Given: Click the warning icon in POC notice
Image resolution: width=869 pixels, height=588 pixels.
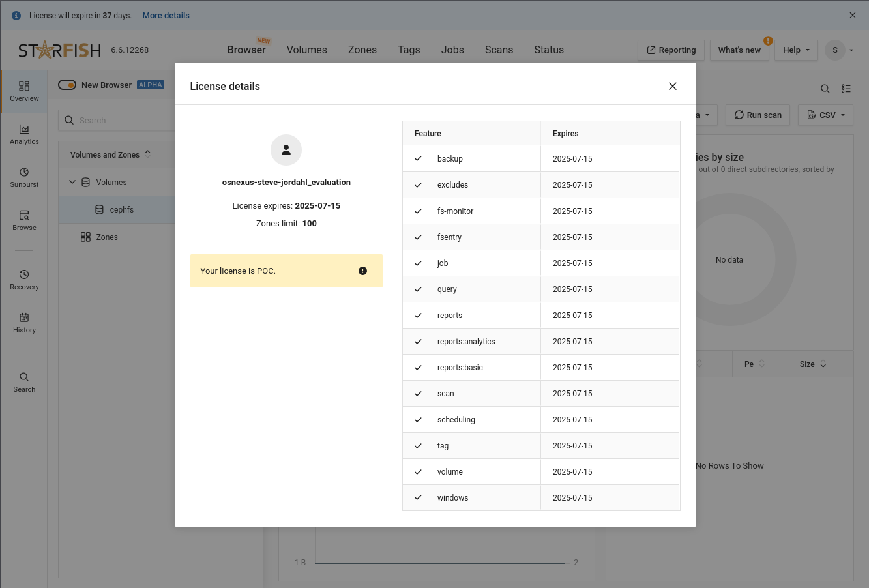Looking at the screenshot, I should click(363, 271).
